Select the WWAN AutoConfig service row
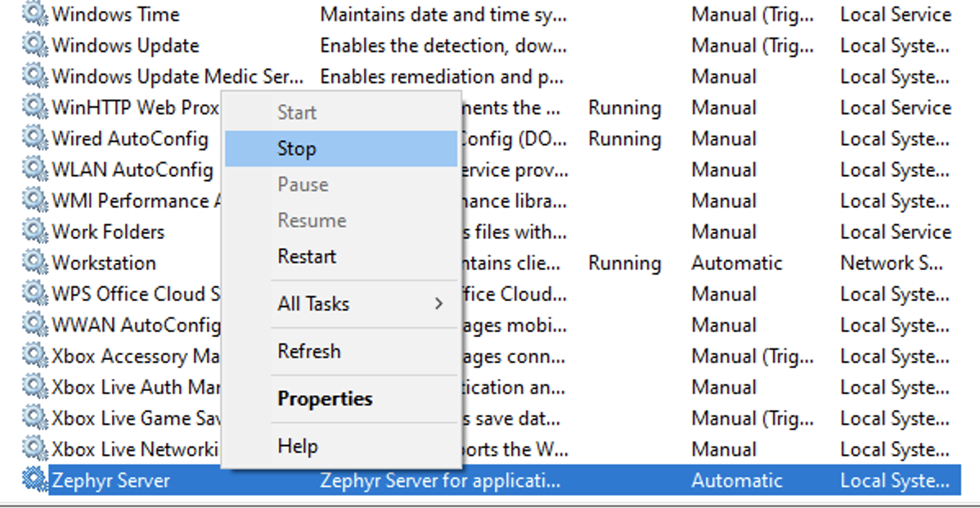Image resolution: width=980 pixels, height=508 pixels. pos(136,325)
